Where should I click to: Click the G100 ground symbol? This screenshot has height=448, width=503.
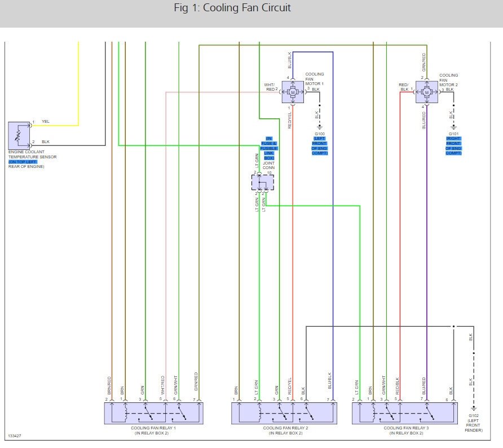[320, 127]
